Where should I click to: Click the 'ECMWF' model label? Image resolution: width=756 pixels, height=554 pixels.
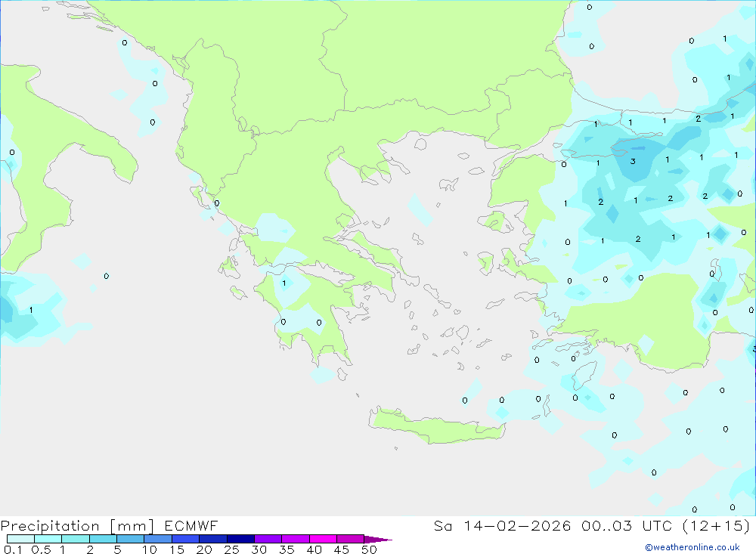click(191, 525)
